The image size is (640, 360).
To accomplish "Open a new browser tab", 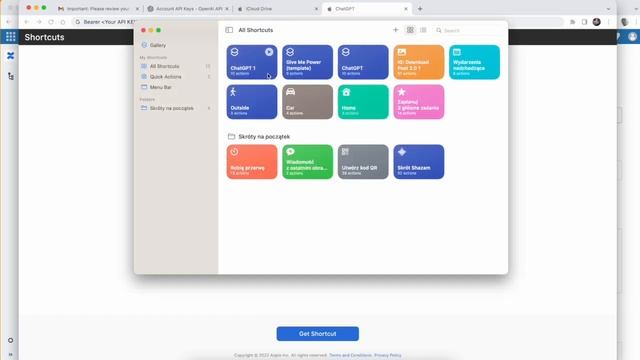I will (x=420, y=9).
